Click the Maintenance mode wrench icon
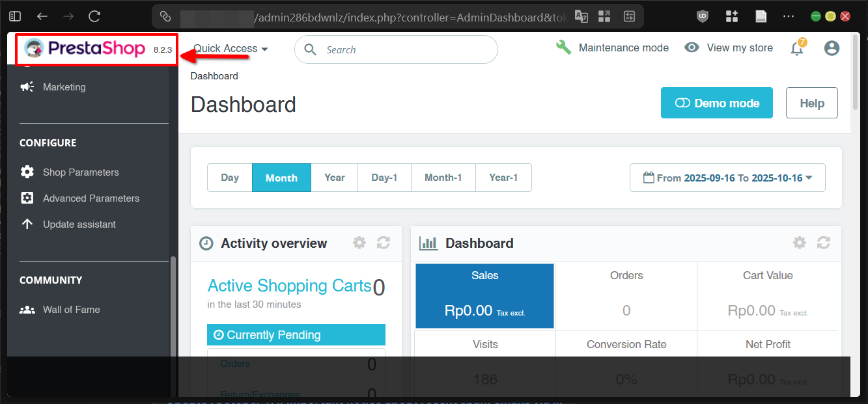868x404 pixels. 564,47
